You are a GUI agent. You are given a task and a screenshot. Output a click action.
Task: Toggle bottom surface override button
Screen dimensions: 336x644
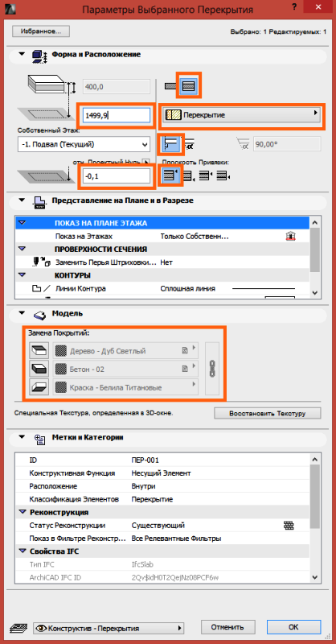pos(39,386)
